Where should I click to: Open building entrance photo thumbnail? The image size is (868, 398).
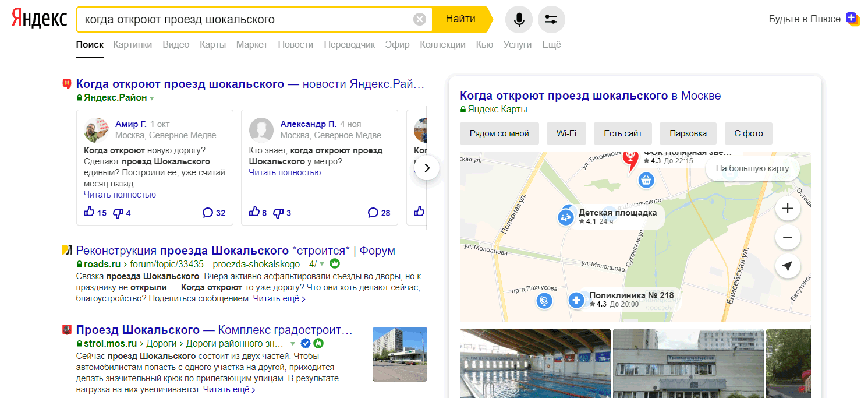point(688,363)
